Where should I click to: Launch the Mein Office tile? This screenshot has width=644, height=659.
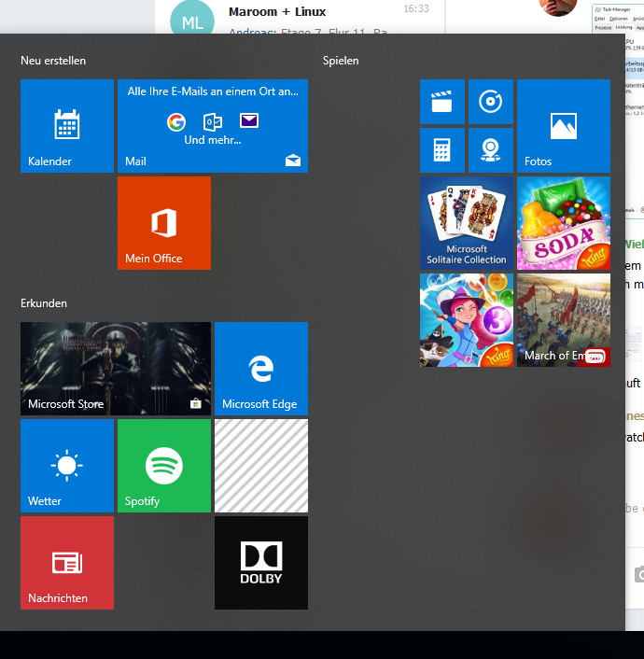(163, 223)
